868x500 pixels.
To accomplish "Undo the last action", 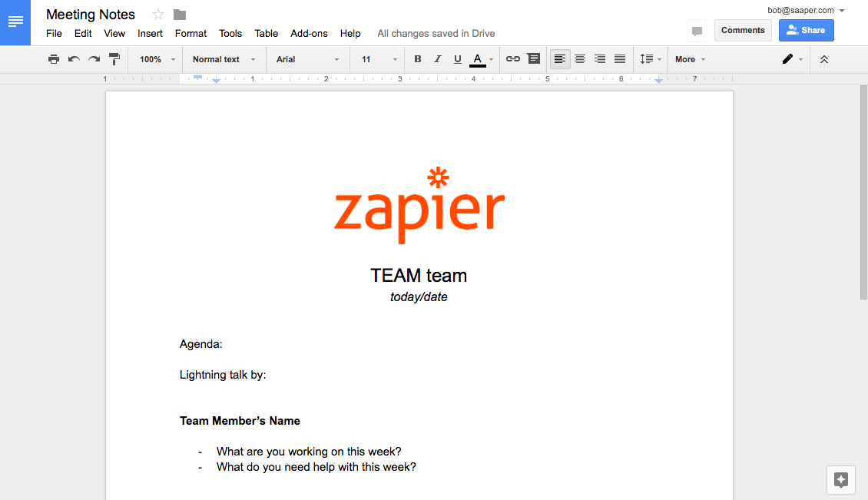I will (x=74, y=59).
